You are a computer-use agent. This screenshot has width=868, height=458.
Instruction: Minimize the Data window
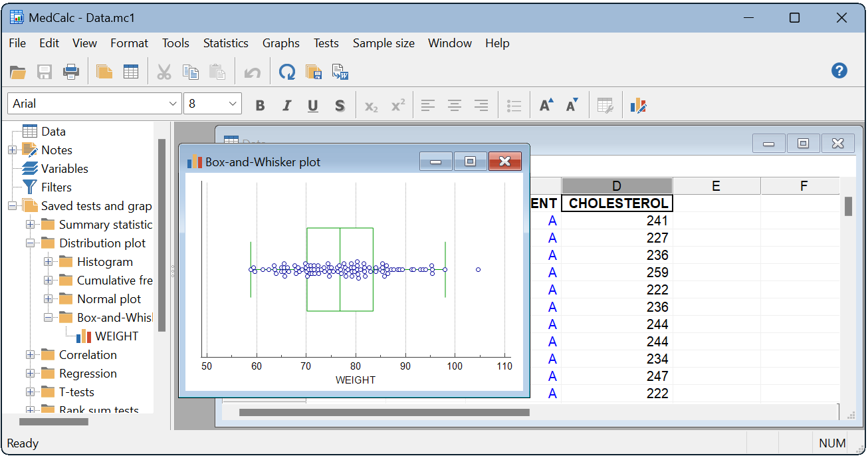769,144
